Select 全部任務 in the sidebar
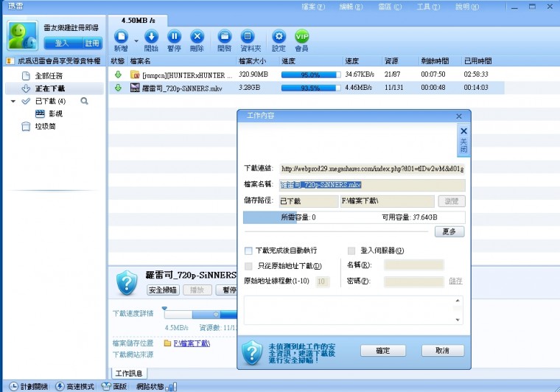The width and height of the screenshot is (560, 392). tap(49, 76)
